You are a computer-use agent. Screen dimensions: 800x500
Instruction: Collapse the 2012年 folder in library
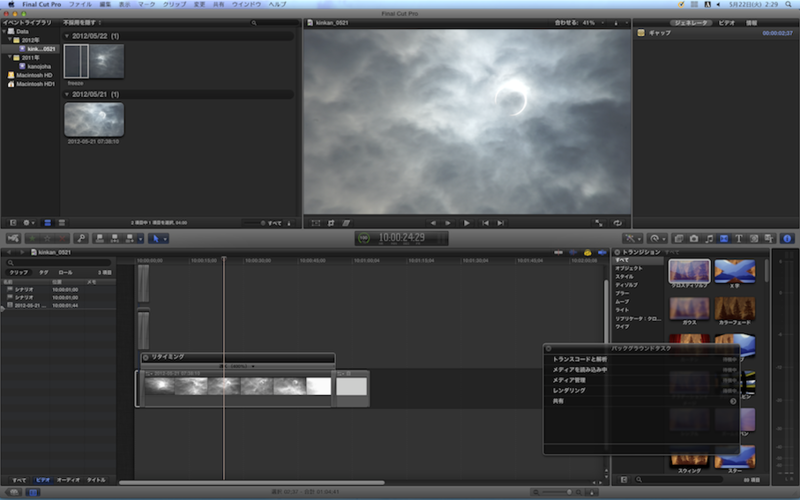click(10, 40)
